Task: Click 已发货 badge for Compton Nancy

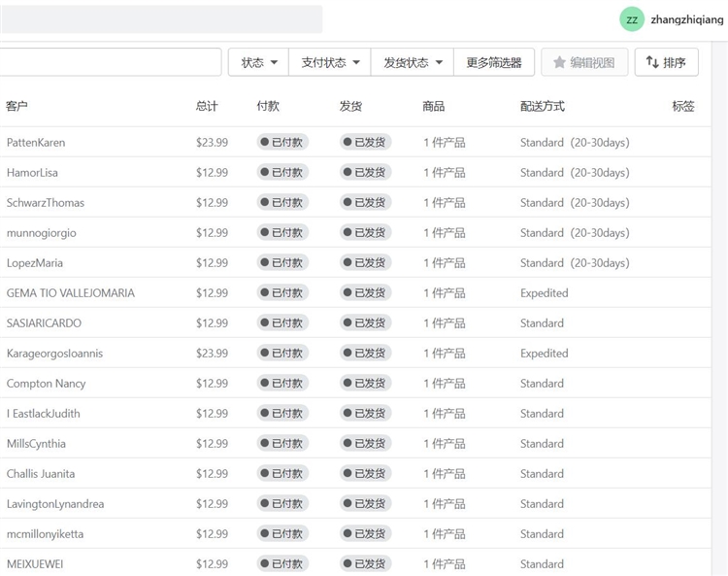Action: pyautogui.click(x=365, y=384)
